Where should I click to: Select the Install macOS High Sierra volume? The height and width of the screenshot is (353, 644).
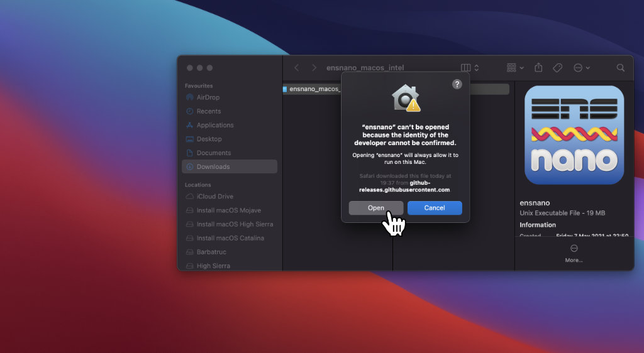click(x=230, y=224)
